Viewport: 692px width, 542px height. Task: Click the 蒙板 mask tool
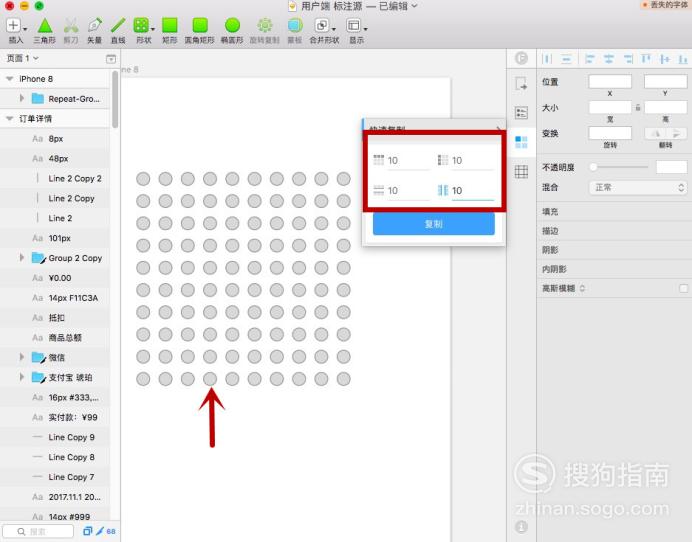295,30
